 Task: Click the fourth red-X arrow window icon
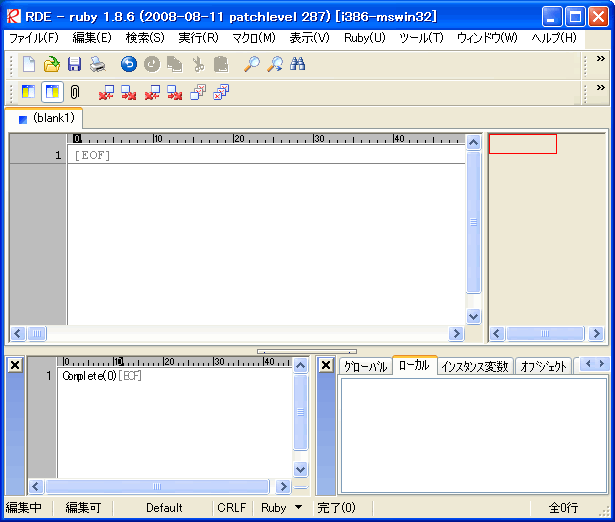point(175,93)
